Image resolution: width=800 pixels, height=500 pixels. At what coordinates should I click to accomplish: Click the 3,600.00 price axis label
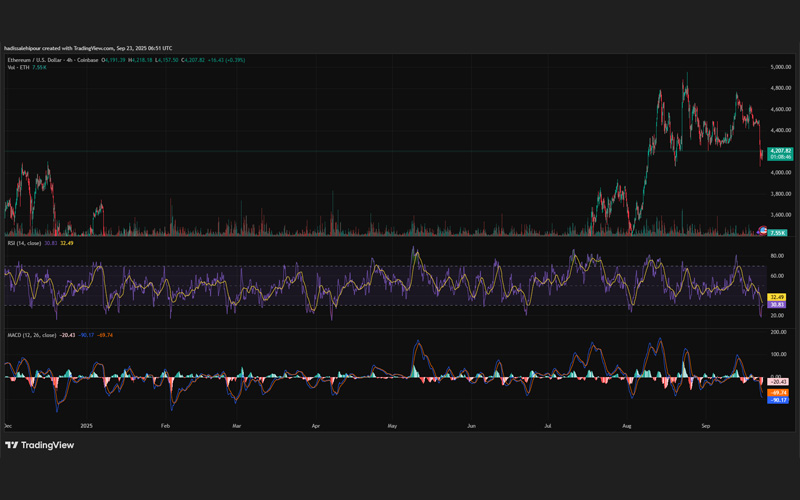pyautogui.click(x=781, y=215)
